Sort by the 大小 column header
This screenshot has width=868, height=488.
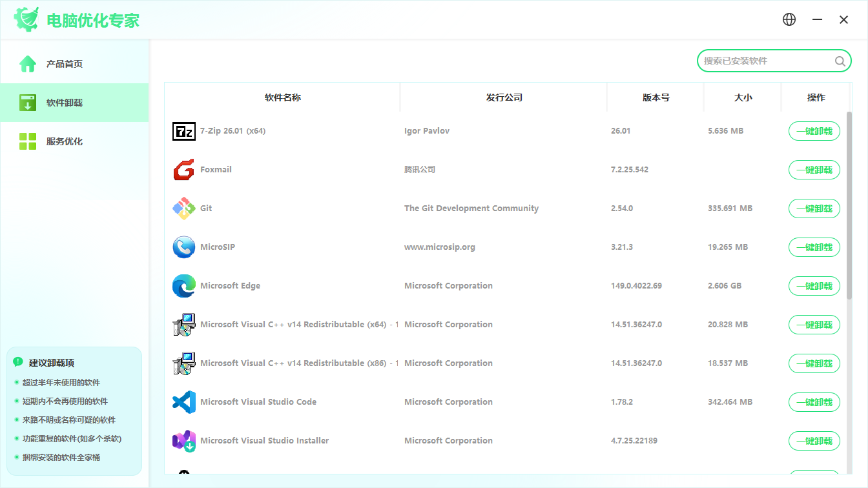click(743, 97)
